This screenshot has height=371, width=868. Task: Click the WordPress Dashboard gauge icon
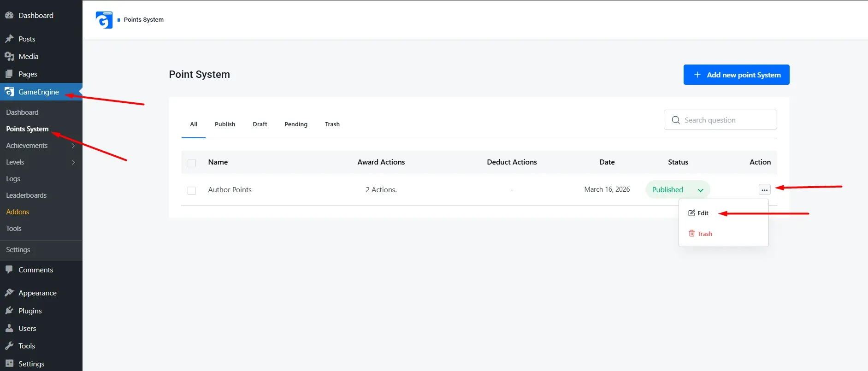coord(9,15)
